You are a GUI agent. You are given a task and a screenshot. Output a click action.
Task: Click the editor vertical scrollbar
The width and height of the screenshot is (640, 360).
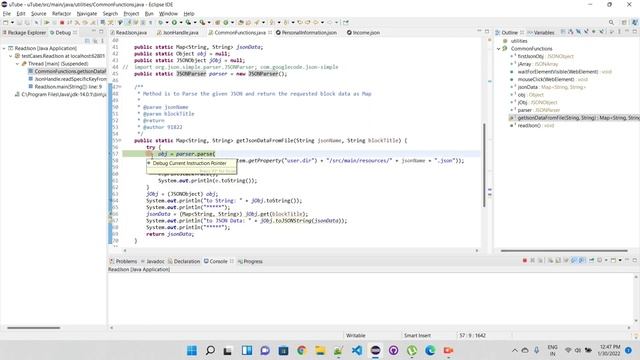pos(484,165)
